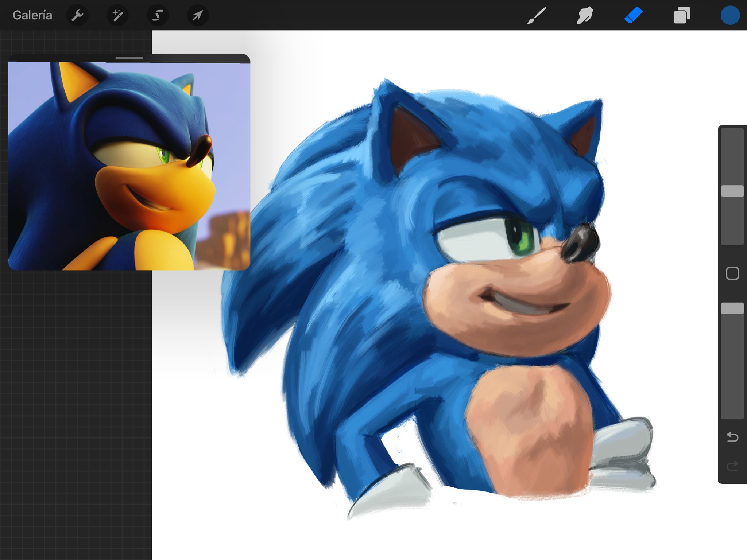The height and width of the screenshot is (560, 747).
Task: Tap the Sonic reference image thumbnail
Action: 129,166
